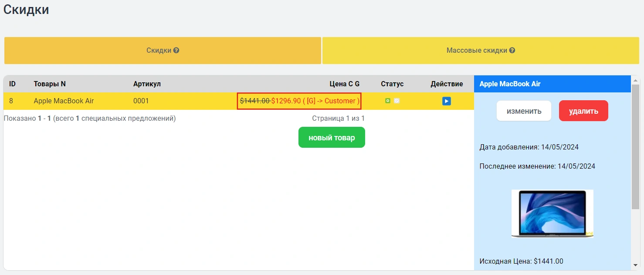
Task: Click the Apple MacBook Air panel header
Action: click(510, 84)
